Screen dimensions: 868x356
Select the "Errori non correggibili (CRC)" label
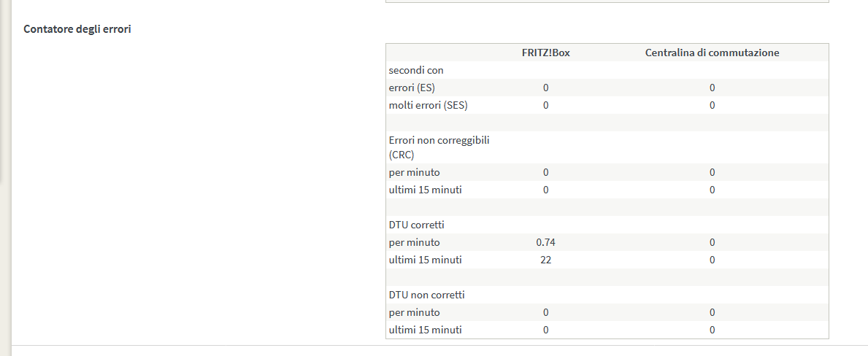click(439, 147)
